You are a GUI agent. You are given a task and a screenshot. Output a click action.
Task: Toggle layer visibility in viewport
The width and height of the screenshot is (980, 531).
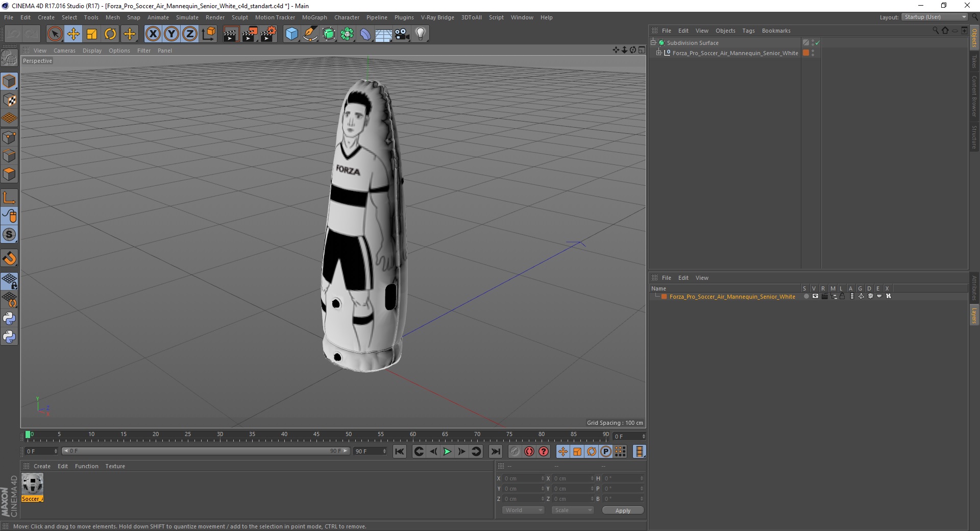815,296
